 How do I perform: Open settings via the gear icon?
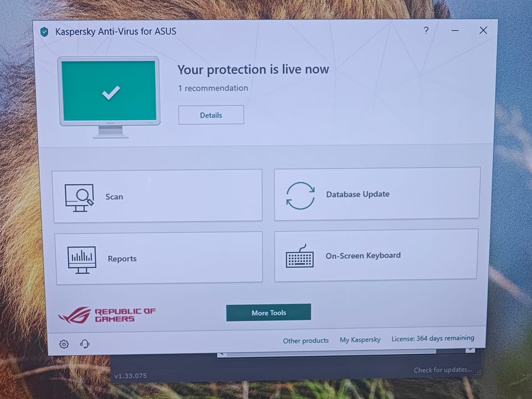point(64,344)
